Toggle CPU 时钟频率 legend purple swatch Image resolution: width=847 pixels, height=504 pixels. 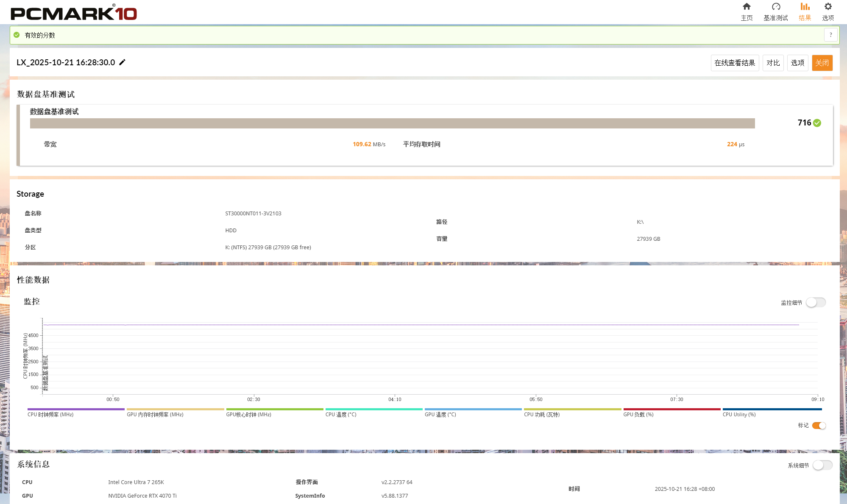76,409
